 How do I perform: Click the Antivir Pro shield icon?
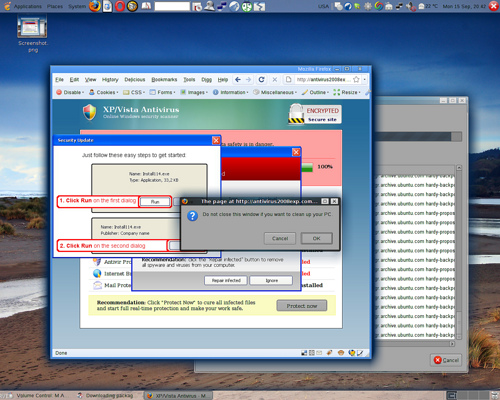(x=97, y=262)
